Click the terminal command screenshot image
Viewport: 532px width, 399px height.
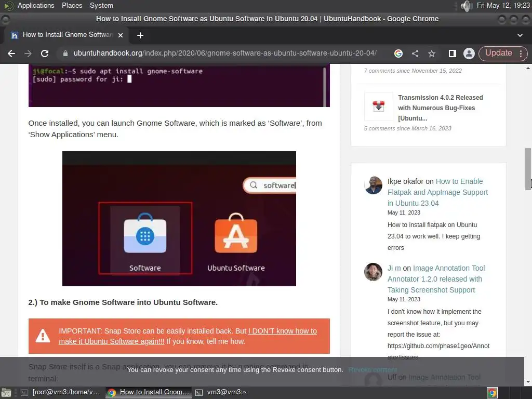click(179, 86)
